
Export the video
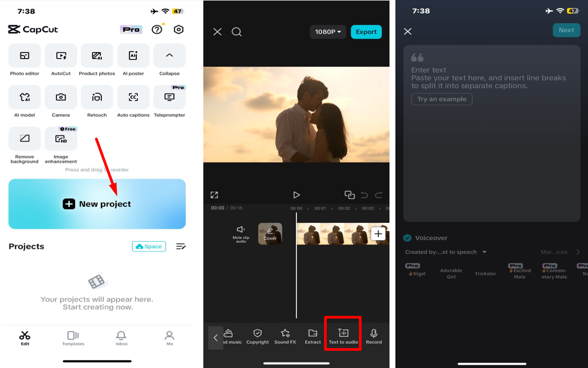[x=366, y=32]
